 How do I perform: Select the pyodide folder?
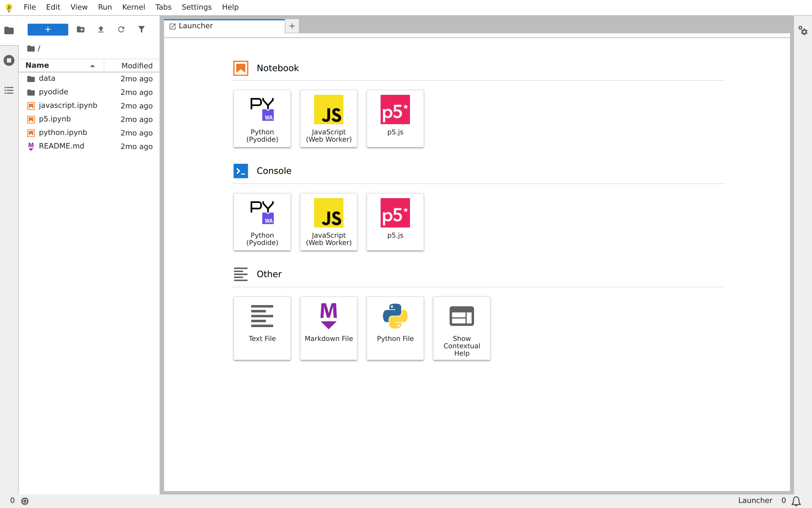click(89, 92)
